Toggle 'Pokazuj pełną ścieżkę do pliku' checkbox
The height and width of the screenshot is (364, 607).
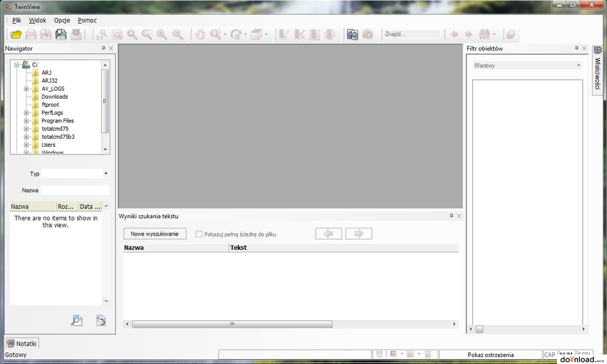[199, 234]
